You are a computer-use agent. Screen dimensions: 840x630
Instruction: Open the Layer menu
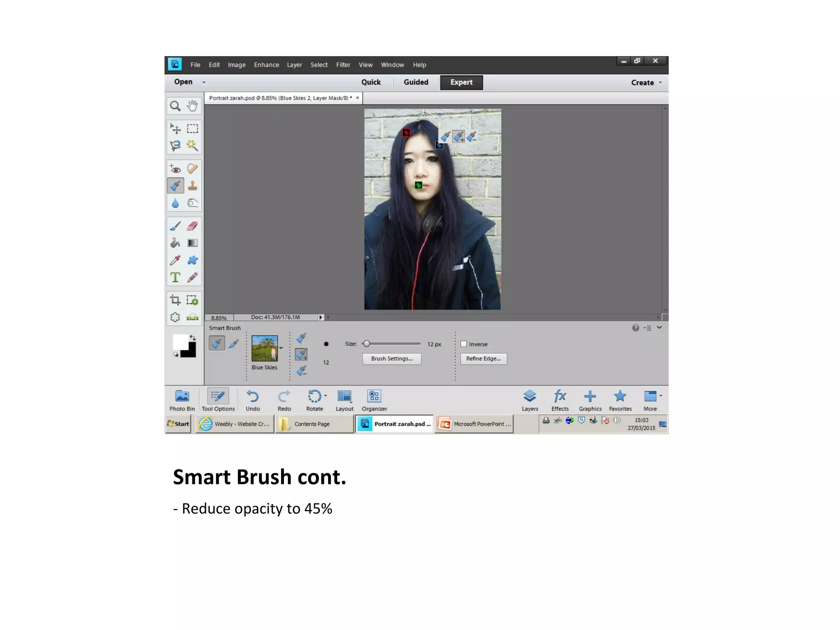[294, 65]
